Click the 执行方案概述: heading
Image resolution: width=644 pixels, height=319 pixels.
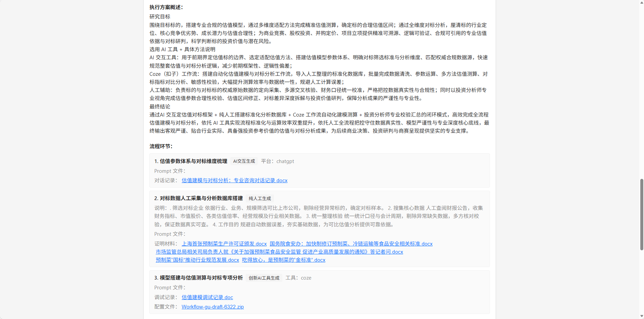click(166, 7)
